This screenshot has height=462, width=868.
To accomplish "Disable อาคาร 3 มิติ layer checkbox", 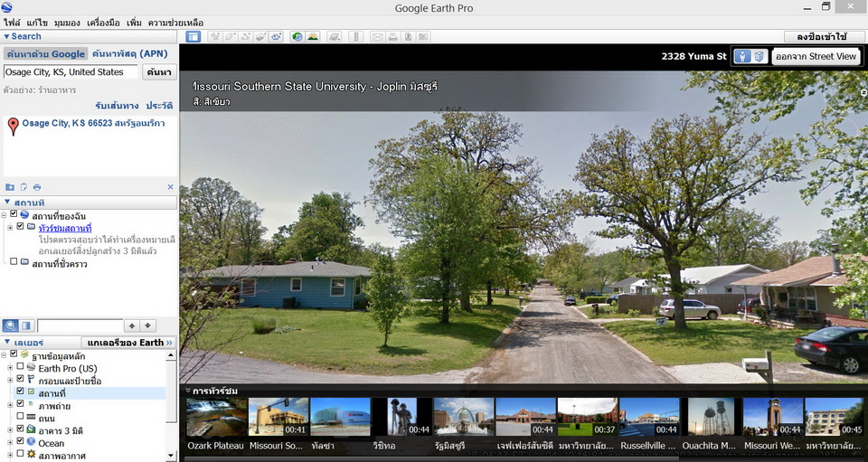I will coord(20,429).
